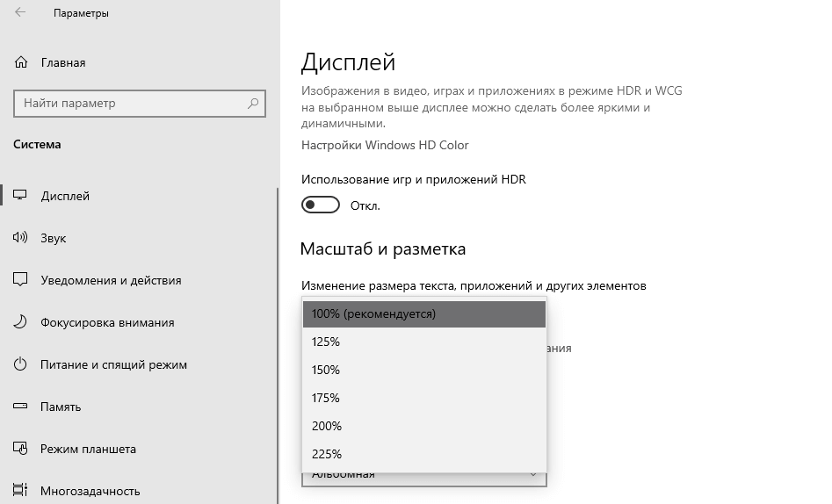Click the Откл. toggle state label
The height and width of the screenshot is (504, 832).
(x=365, y=205)
